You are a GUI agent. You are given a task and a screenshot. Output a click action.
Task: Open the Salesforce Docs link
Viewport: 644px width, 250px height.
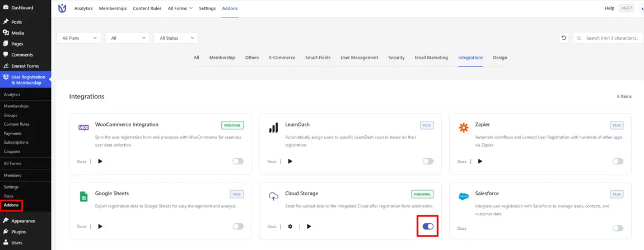coord(461,228)
